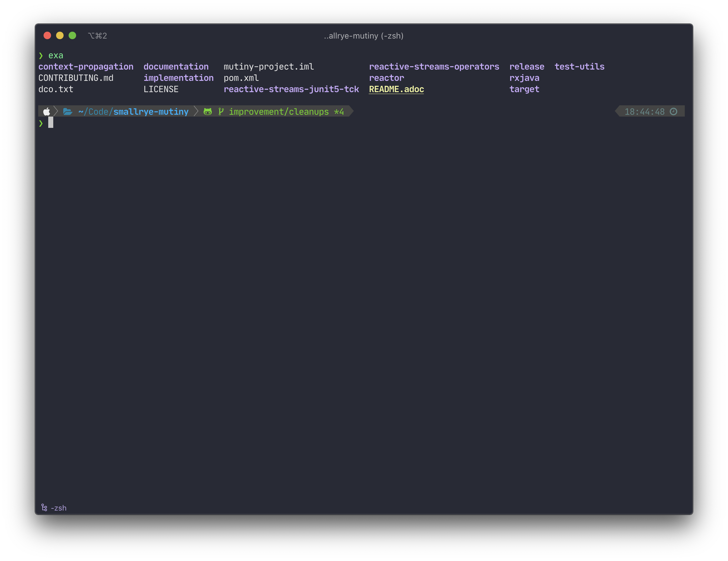Click the improvement/cleanups branch name

tap(279, 111)
